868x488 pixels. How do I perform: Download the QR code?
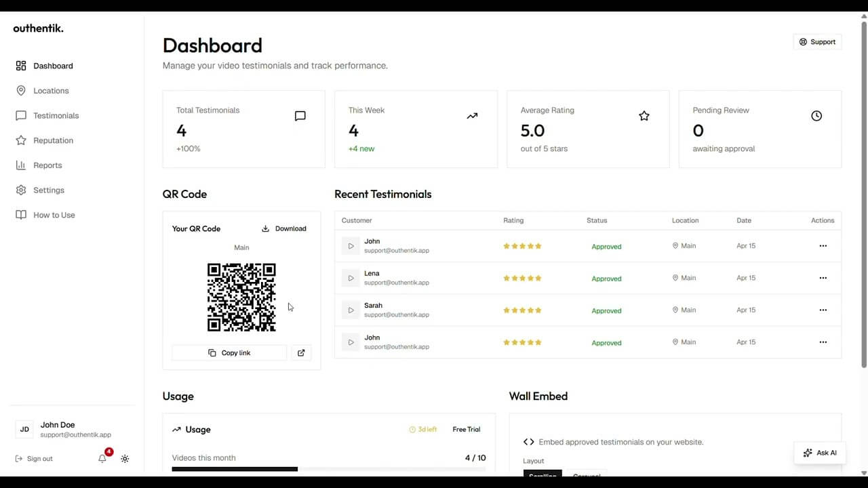coord(284,228)
